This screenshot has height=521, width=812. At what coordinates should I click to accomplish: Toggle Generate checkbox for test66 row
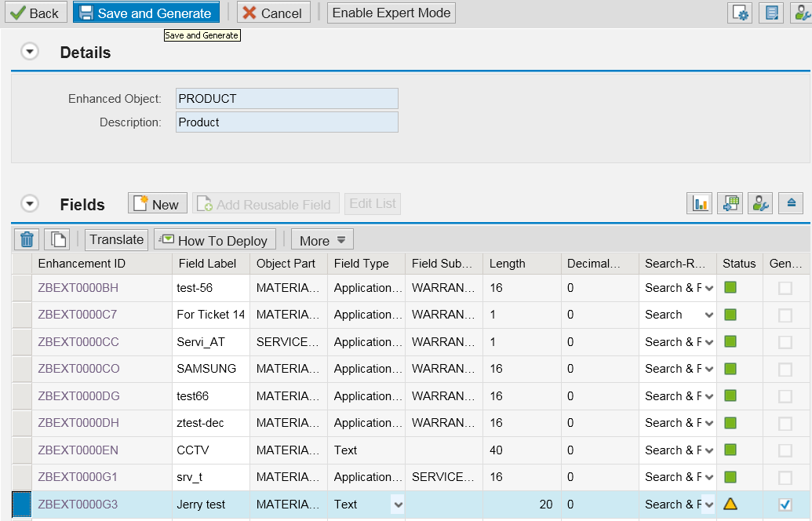[x=785, y=396]
